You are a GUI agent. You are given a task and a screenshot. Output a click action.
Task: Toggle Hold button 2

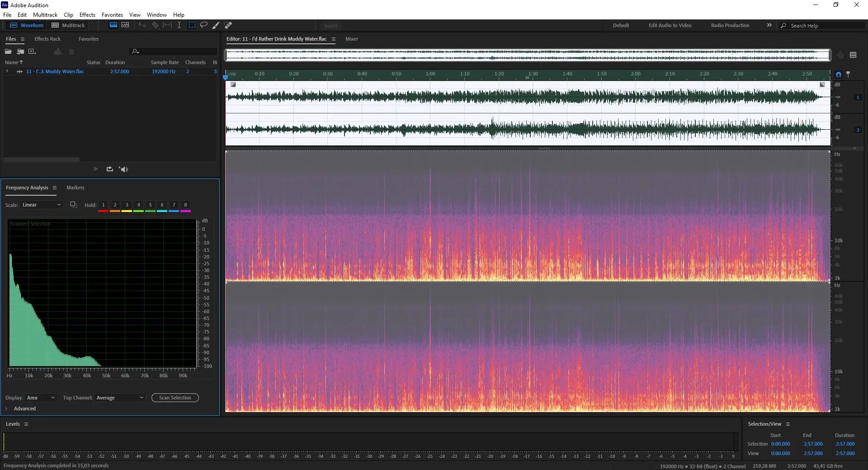115,205
